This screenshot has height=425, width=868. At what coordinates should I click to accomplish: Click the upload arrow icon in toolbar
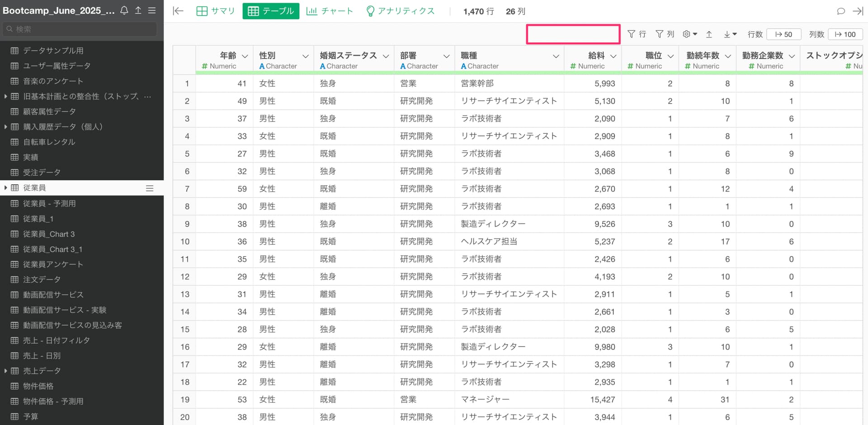(709, 34)
